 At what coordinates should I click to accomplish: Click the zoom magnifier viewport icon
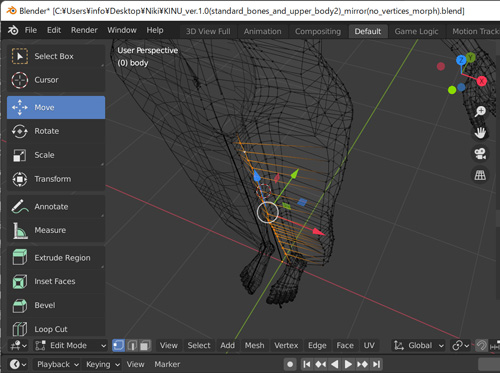[x=480, y=111]
